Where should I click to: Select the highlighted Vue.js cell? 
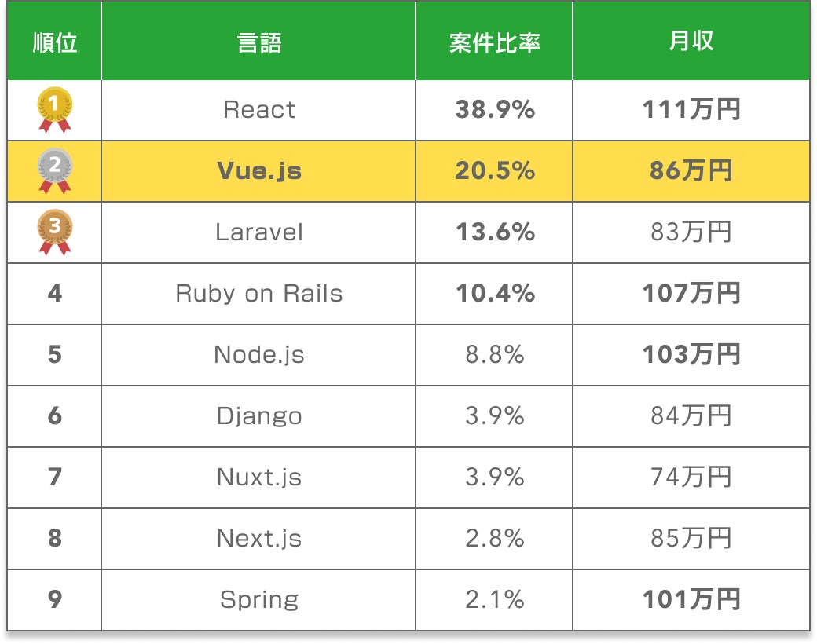tap(259, 171)
